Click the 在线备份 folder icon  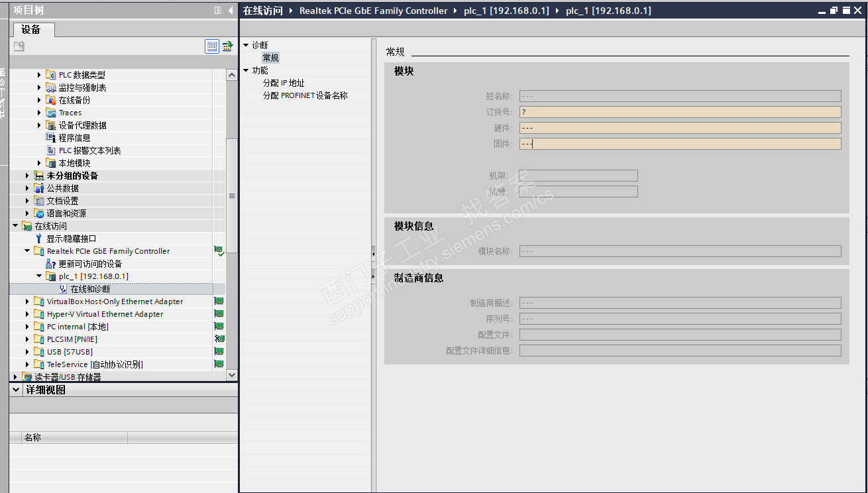[x=51, y=100]
